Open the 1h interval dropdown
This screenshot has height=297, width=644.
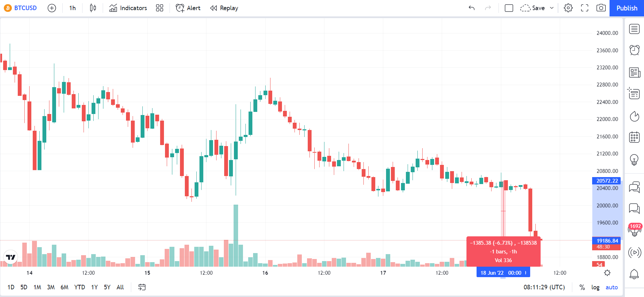click(72, 8)
